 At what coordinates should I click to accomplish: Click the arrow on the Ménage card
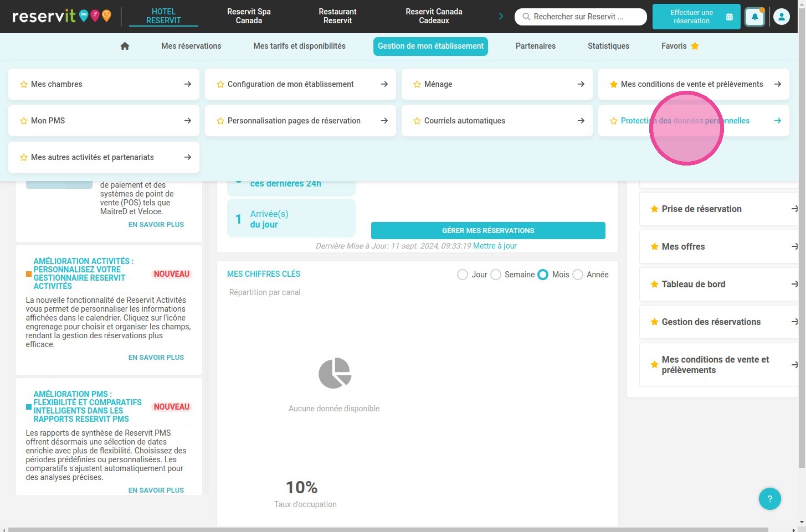click(581, 84)
